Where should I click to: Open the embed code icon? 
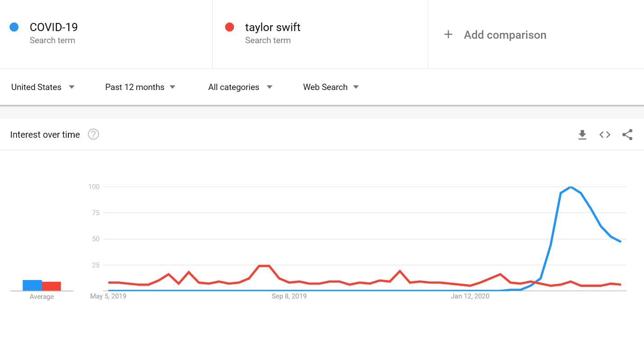click(605, 135)
